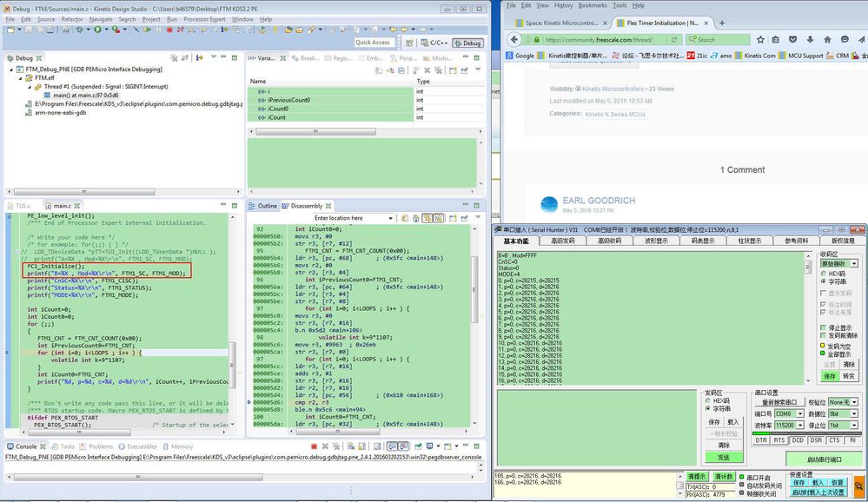Click Minimize icon of Debug view

223,57
